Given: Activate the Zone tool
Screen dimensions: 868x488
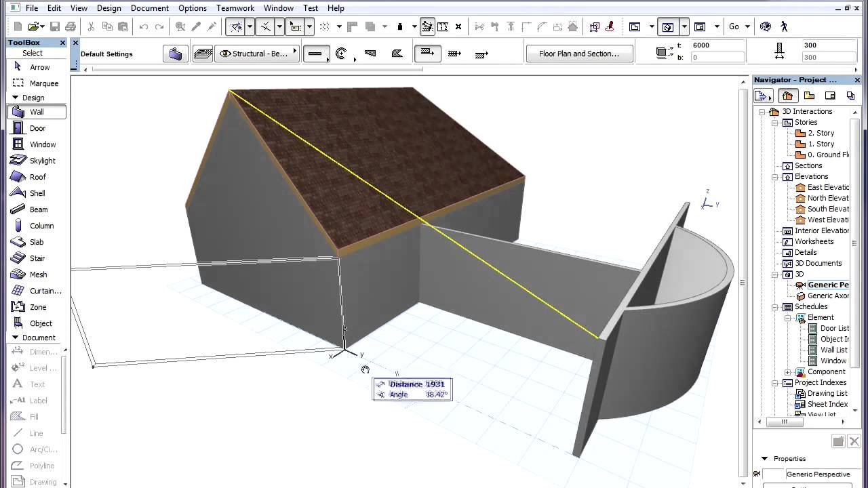Looking at the screenshot, I should [37, 307].
